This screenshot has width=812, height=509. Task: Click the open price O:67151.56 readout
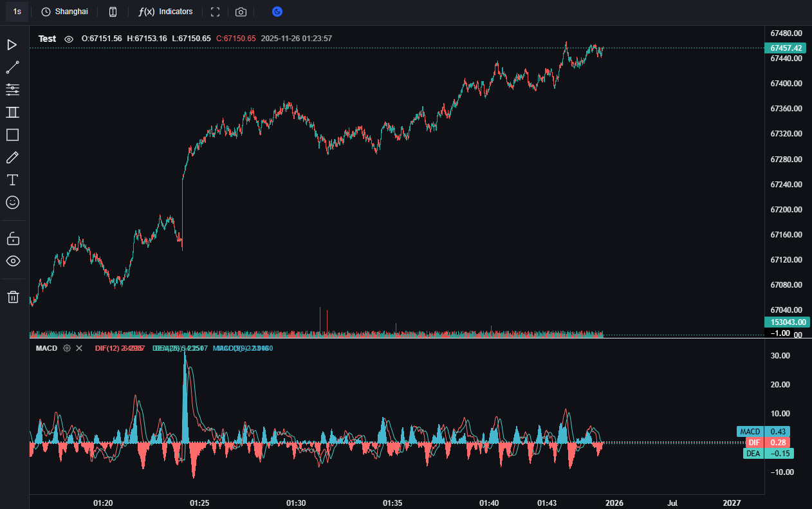(x=102, y=39)
